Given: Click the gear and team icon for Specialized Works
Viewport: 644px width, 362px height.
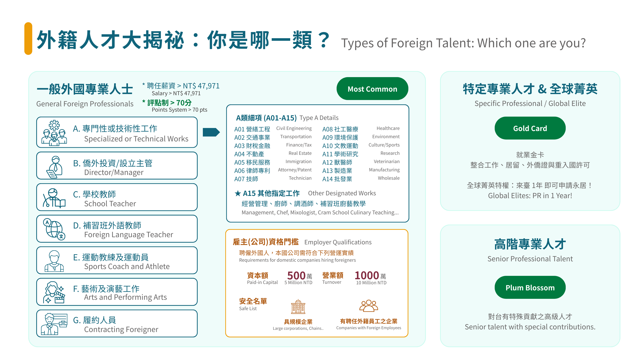Looking at the screenshot, I should (x=54, y=133).
